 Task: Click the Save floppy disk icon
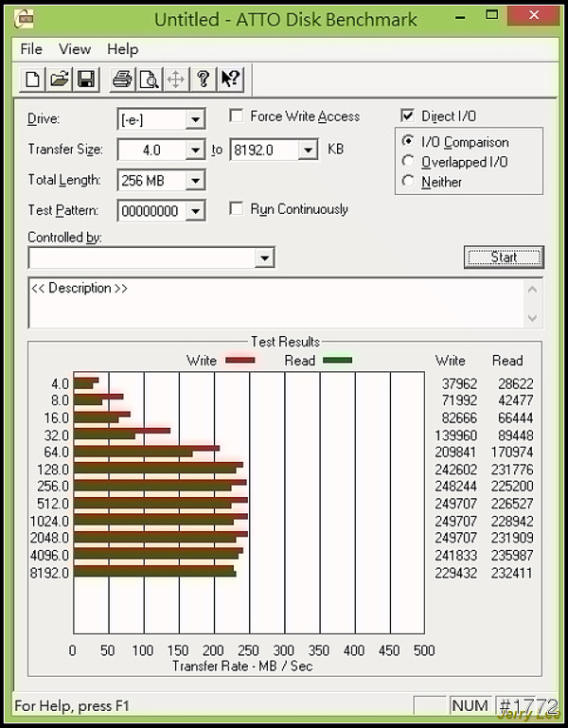84,80
